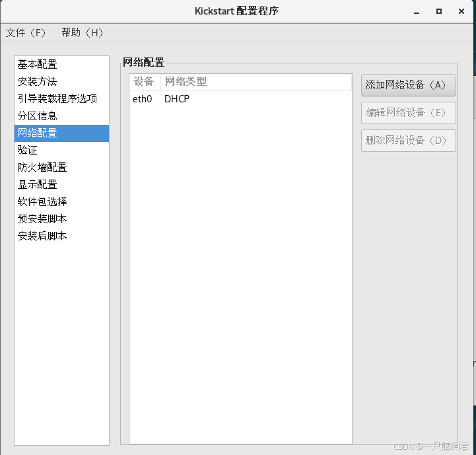The height and width of the screenshot is (455, 476).
Task: Select the eth0 device row
Action: [240, 99]
